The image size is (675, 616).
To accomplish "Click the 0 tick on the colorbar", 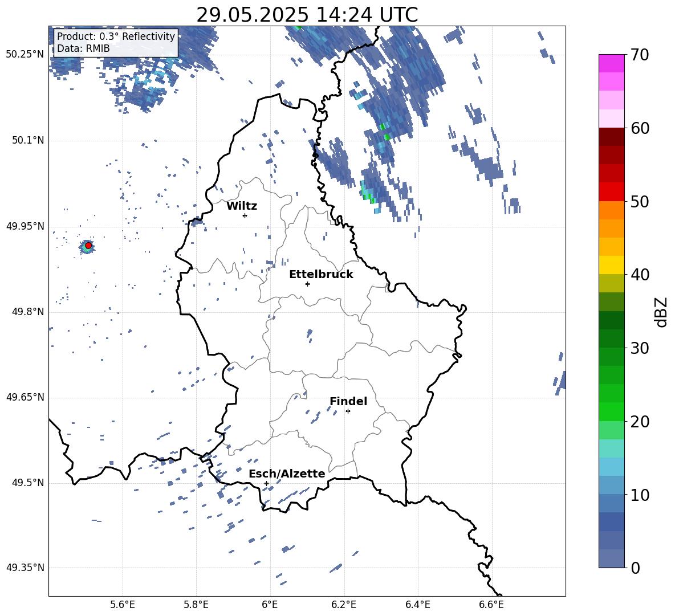I will point(635,568).
